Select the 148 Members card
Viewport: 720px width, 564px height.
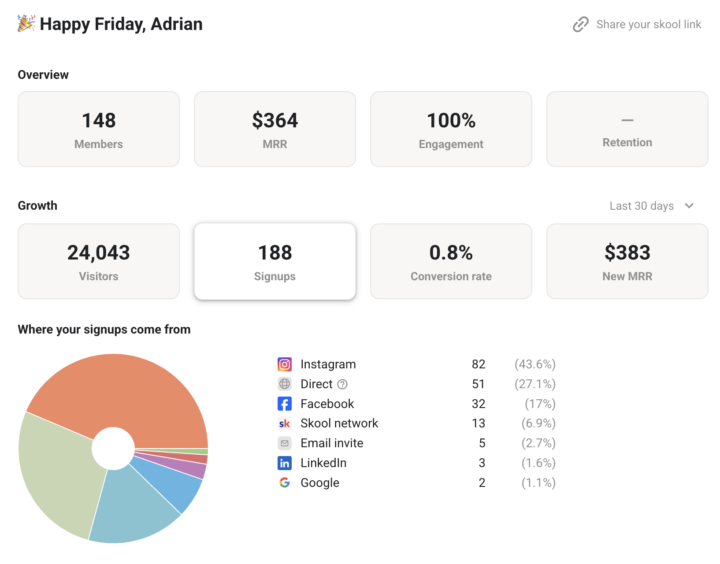[x=99, y=129]
